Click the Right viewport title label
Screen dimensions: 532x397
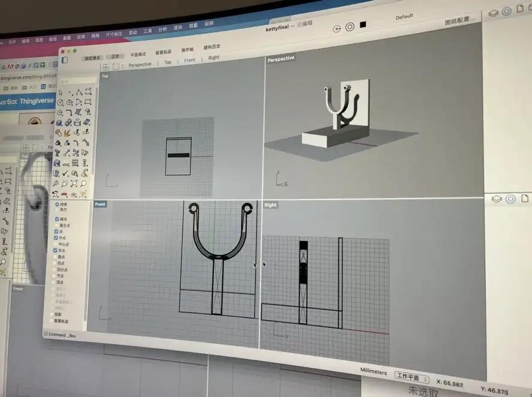[x=270, y=204]
